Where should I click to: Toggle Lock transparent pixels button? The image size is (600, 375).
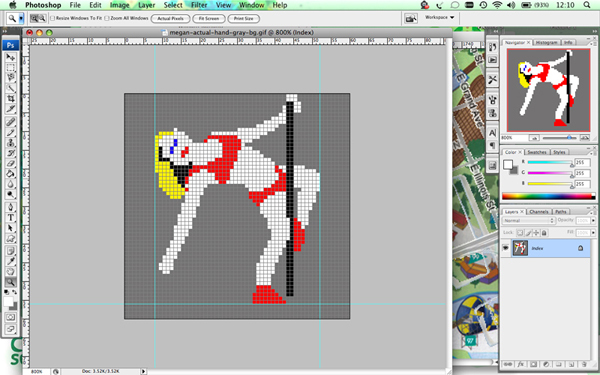(520, 233)
